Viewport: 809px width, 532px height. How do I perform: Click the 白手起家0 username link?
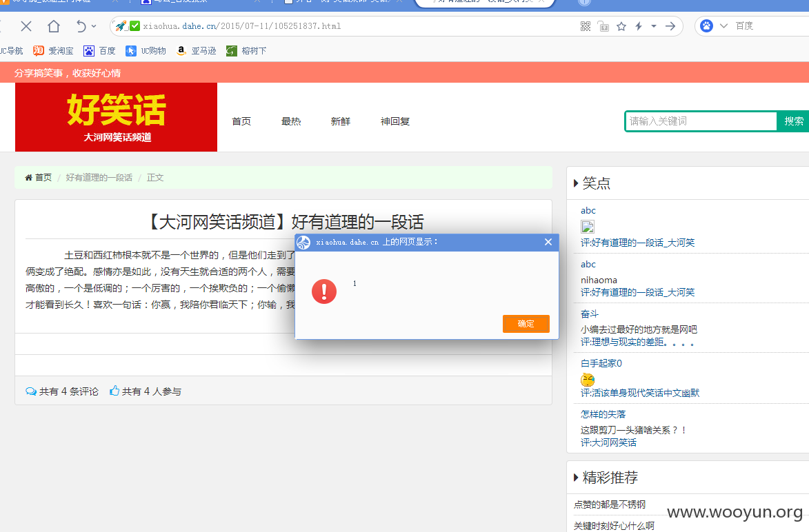[x=601, y=363]
